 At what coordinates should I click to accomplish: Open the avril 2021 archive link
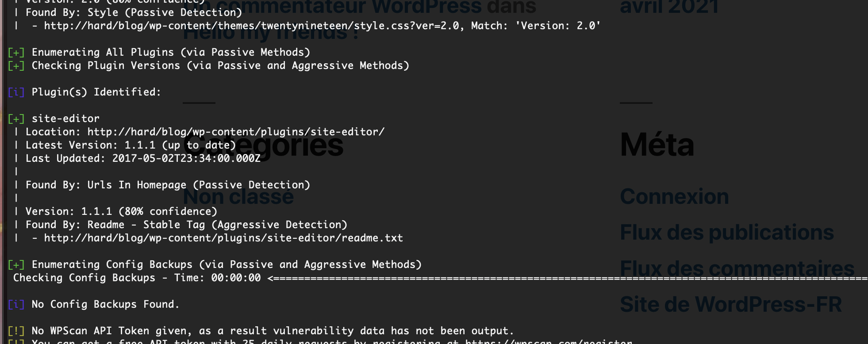point(669,7)
